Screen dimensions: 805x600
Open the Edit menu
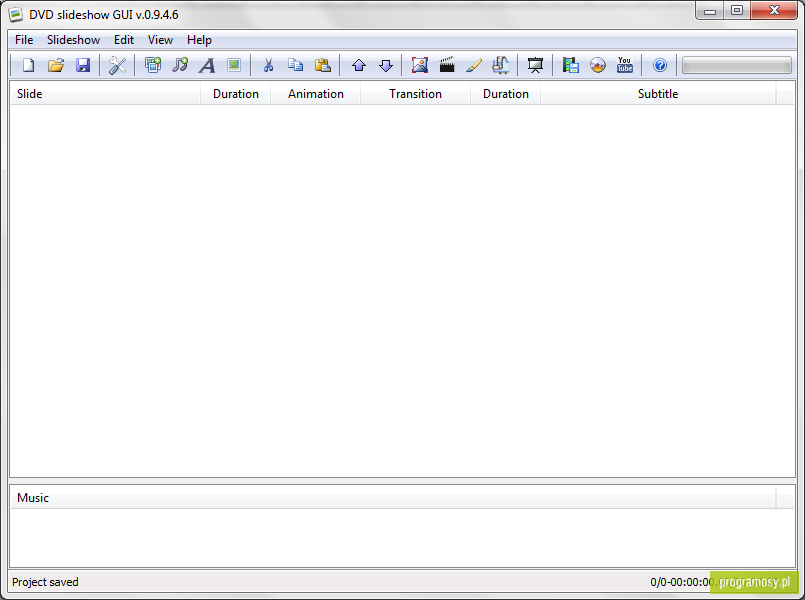pos(124,40)
